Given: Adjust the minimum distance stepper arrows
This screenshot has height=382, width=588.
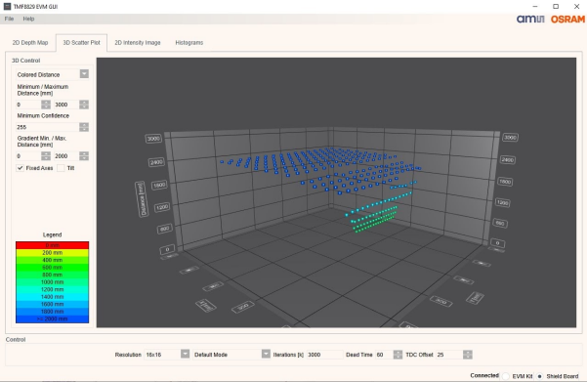Looking at the screenshot, I should tap(46, 105).
